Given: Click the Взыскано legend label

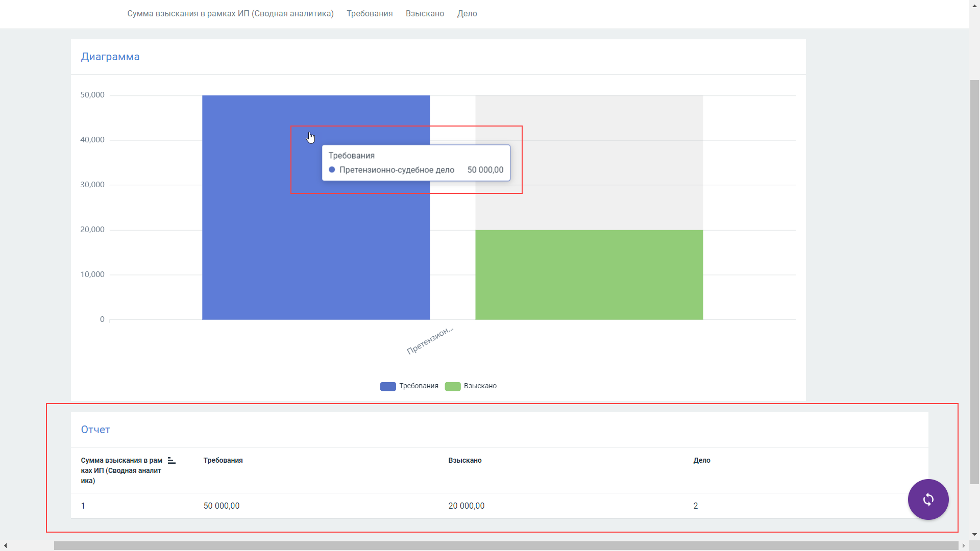Looking at the screenshot, I should point(480,386).
